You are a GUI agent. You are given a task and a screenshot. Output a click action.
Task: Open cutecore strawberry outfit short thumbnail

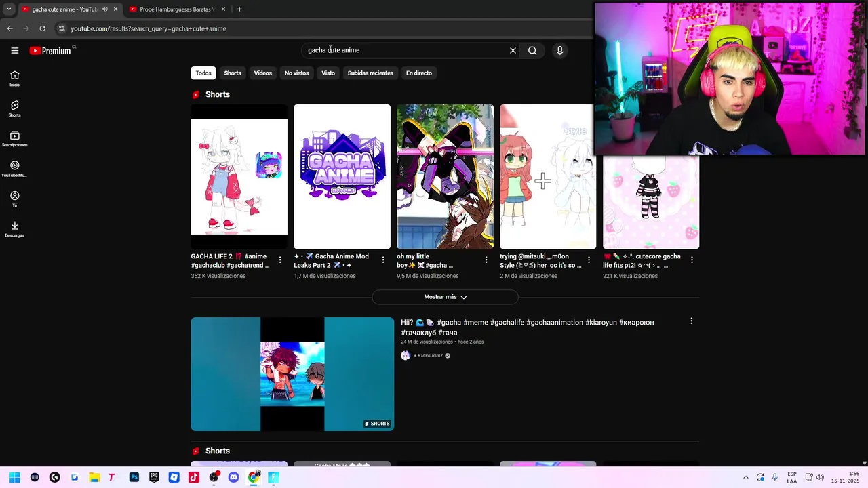651,202
